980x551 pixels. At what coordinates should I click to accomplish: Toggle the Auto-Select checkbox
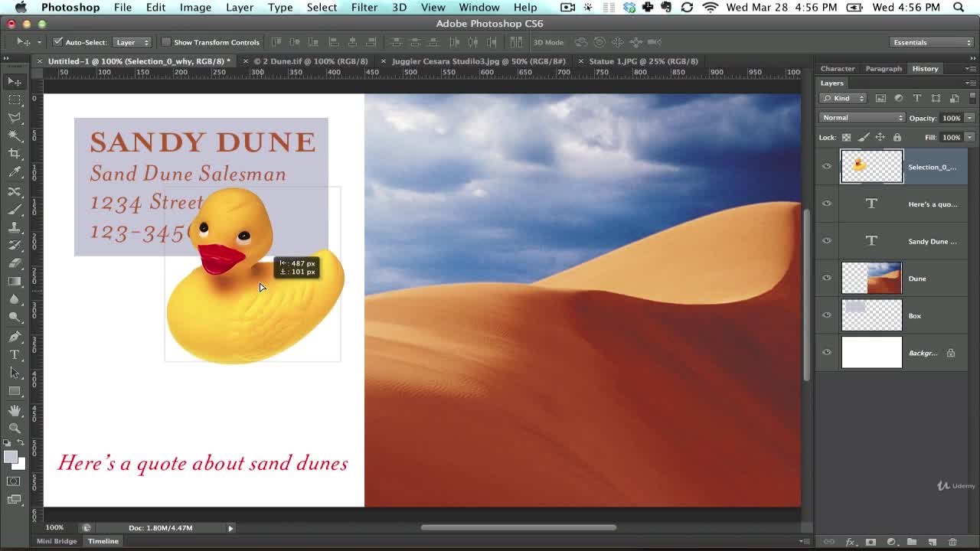57,42
